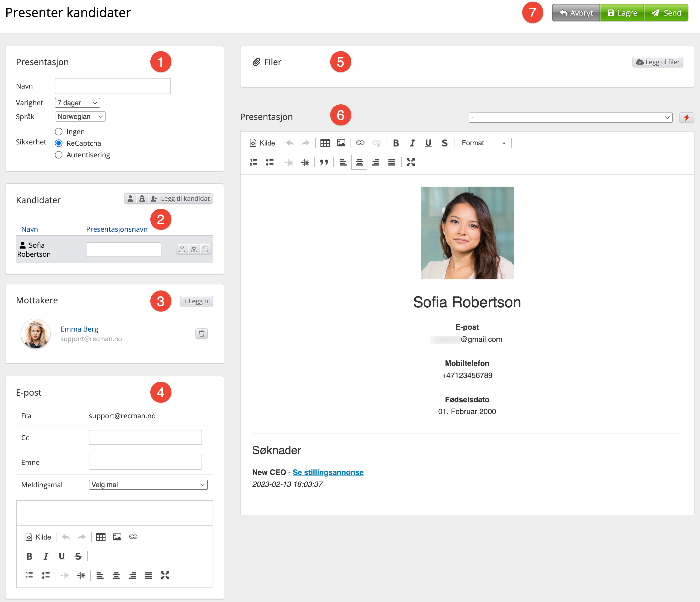Click the blockquote icon in editor
The width and height of the screenshot is (700, 602).
click(324, 162)
